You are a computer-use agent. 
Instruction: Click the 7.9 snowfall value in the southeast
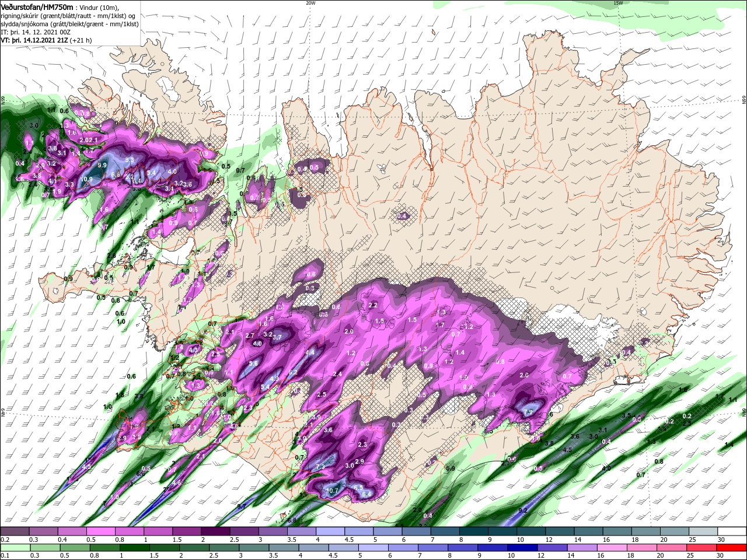pos(528,412)
